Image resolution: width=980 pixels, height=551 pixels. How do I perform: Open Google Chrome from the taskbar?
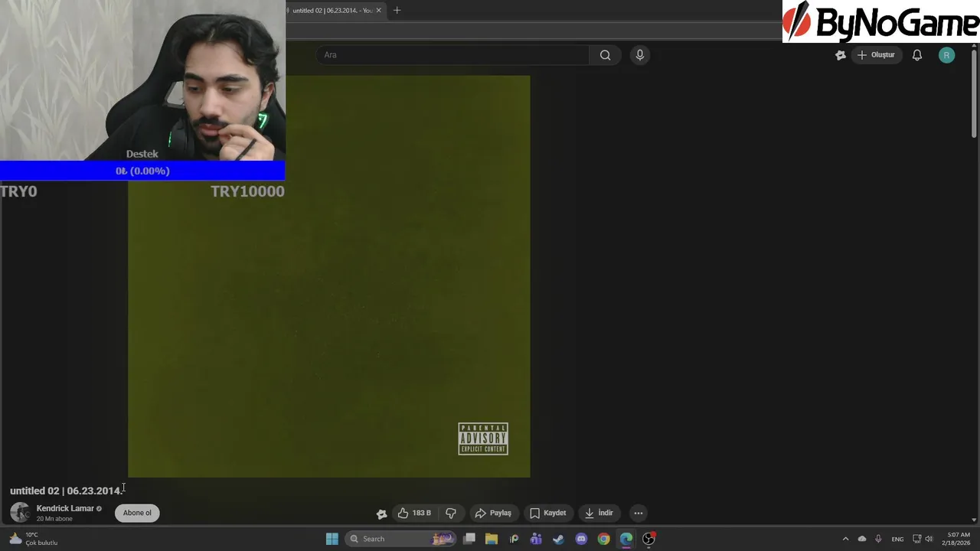point(603,539)
